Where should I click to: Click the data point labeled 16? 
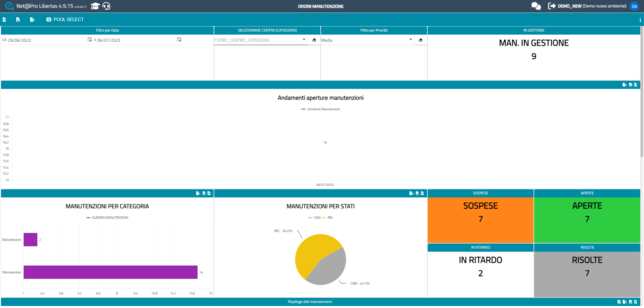[325, 142]
